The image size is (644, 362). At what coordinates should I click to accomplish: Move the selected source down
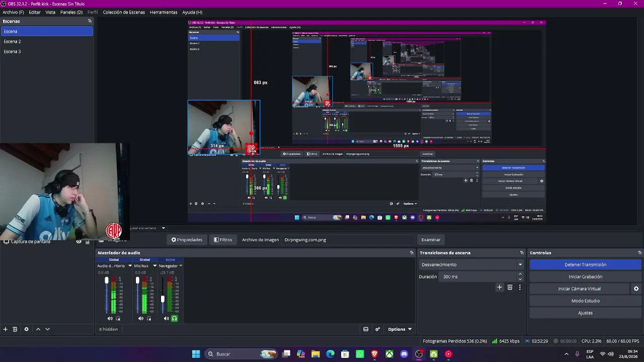click(47, 329)
